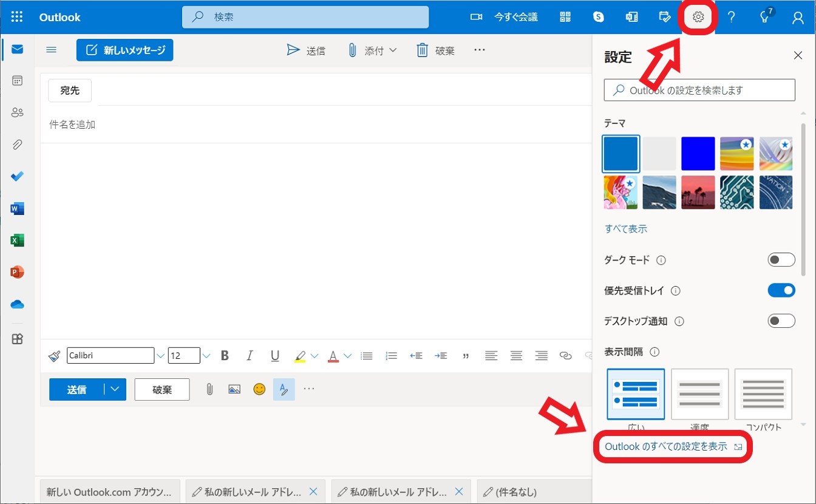Click Outlook のすべての設定を表示 link
Image resolution: width=816 pixels, height=504 pixels.
point(666,446)
